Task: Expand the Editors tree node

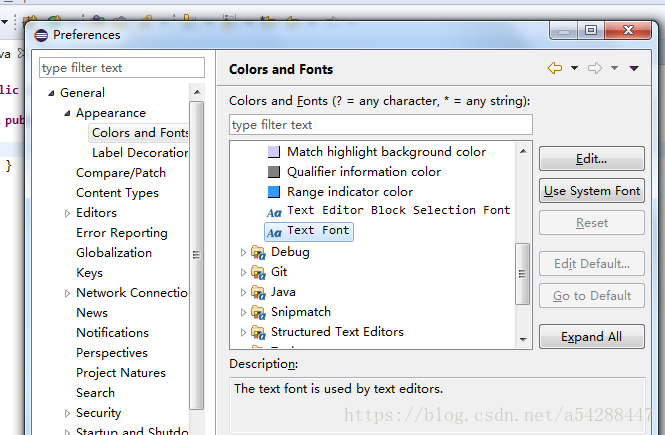Action: point(67,213)
